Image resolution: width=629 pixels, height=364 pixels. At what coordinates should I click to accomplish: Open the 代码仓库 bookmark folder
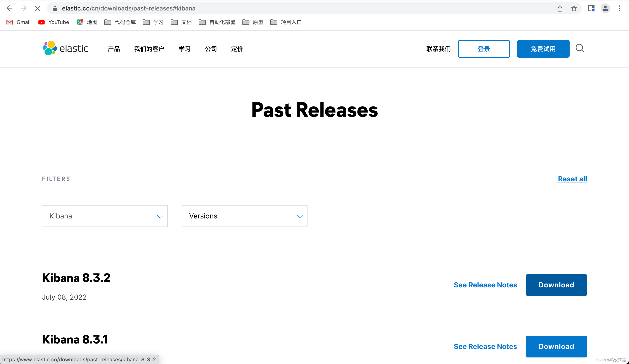click(x=120, y=22)
